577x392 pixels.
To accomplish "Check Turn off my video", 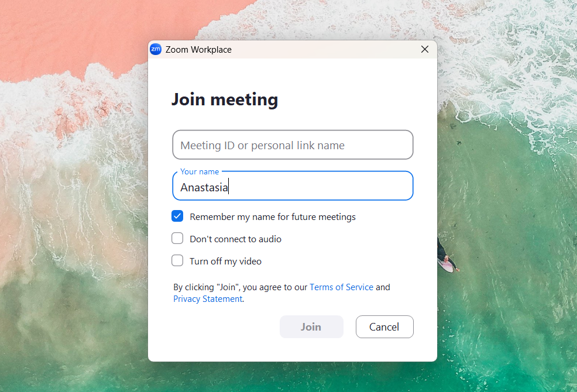I will pos(177,260).
